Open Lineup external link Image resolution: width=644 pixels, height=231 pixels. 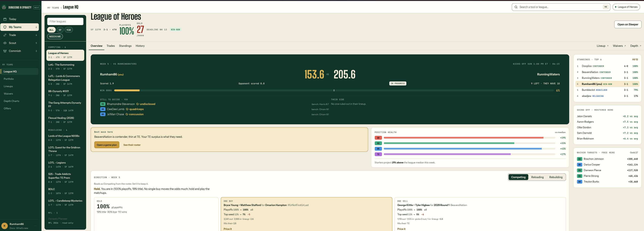(x=603, y=46)
